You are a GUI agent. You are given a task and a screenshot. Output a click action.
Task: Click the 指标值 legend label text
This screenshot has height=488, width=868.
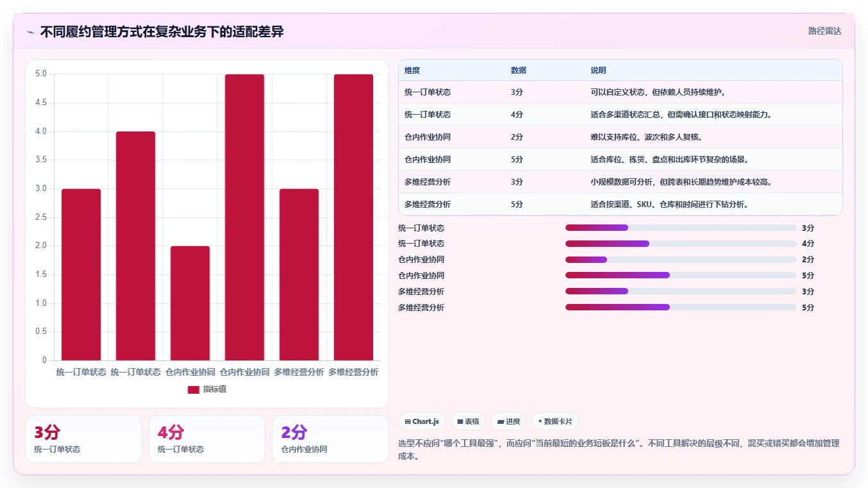pos(215,390)
